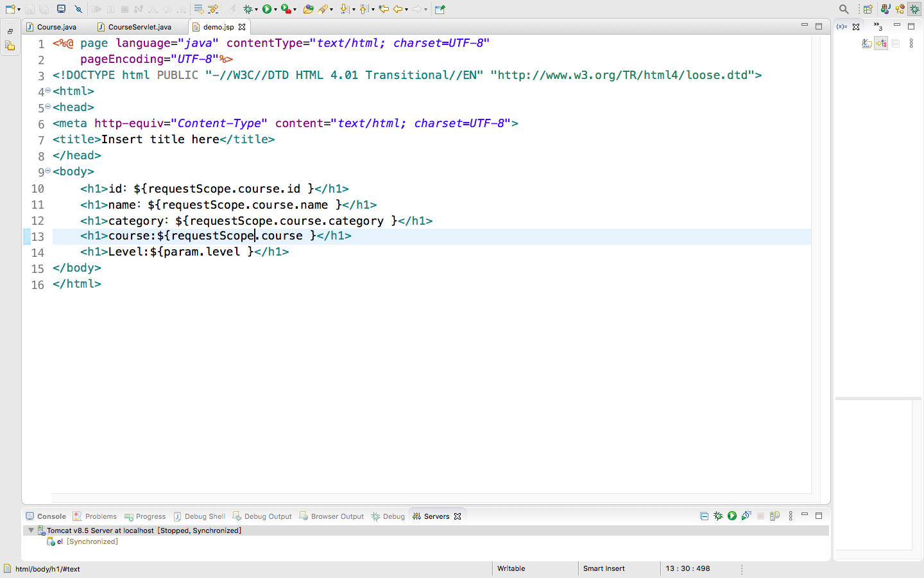Collapse the html tag fold on line 4

(48, 91)
